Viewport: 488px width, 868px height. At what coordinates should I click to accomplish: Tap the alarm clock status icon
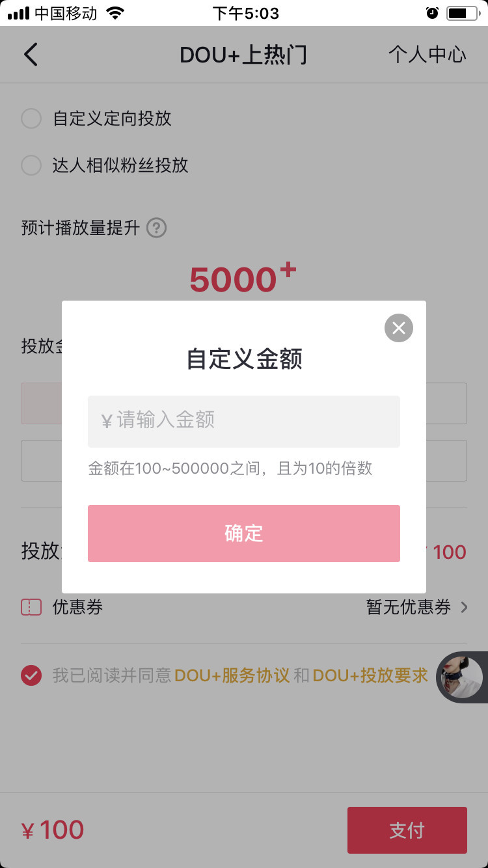point(432,13)
